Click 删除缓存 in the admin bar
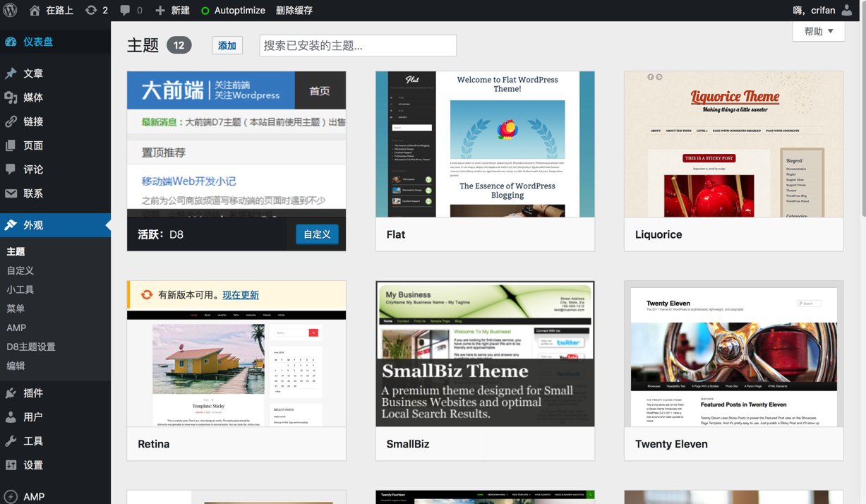866x504 pixels. [x=294, y=11]
